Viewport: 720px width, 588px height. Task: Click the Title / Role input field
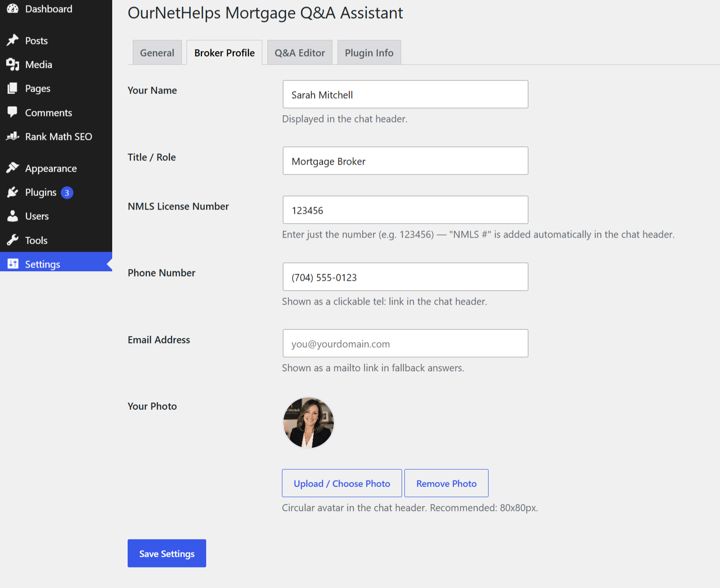coord(405,161)
